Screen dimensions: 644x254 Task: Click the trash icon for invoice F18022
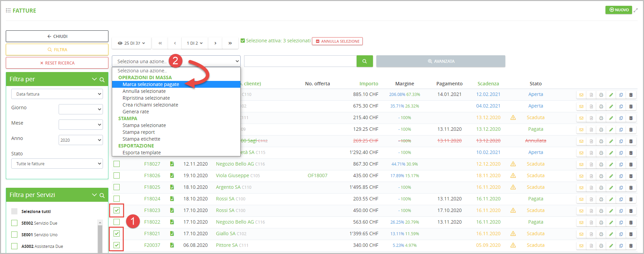click(631, 222)
